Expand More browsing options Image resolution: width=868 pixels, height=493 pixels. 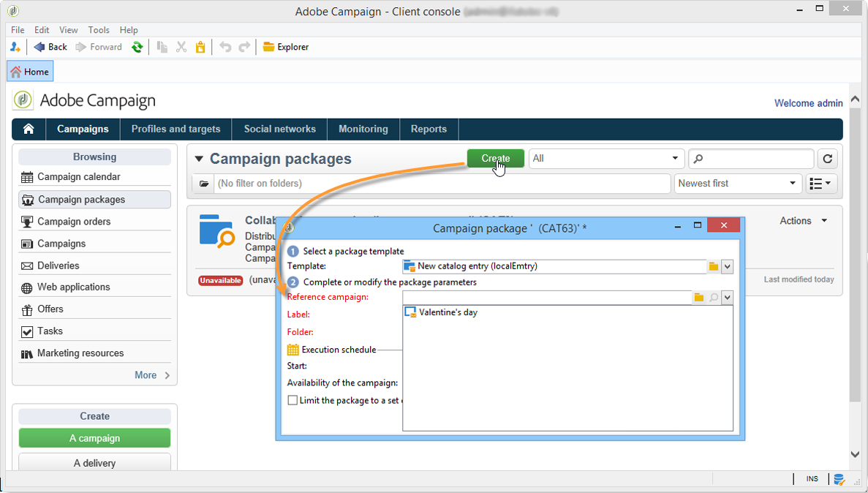click(x=152, y=375)
